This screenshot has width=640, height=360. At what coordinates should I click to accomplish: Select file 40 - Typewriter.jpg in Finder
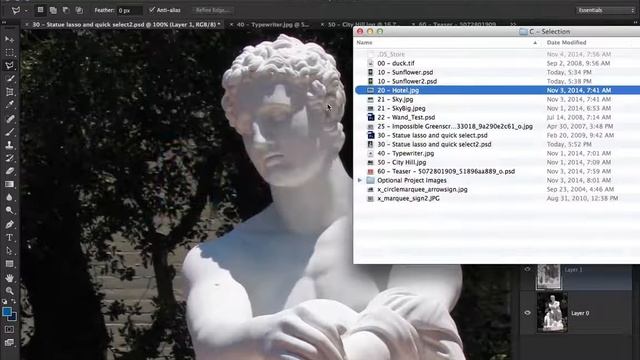pos(405,153)
